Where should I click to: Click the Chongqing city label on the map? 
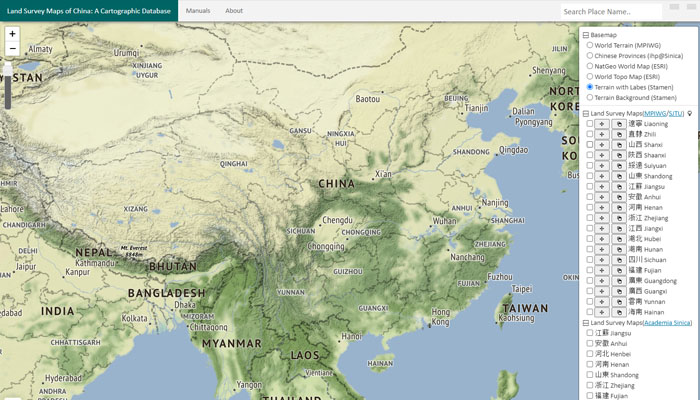(x=326, y=246)
